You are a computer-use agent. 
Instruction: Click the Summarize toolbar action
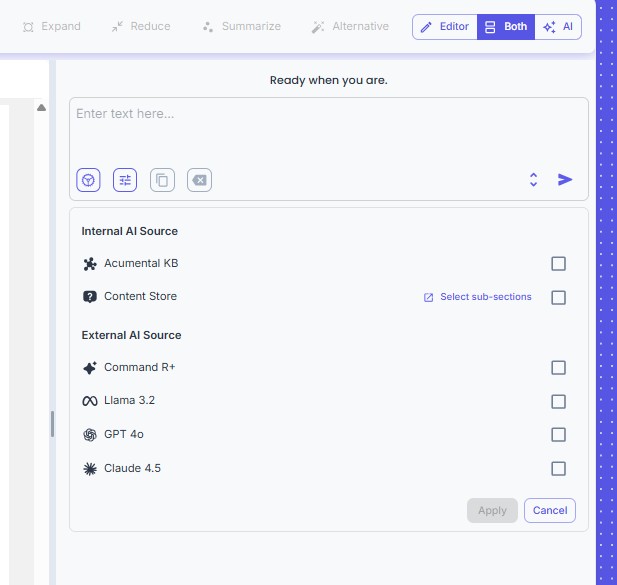pyautogui.click(x=242, y=26)
